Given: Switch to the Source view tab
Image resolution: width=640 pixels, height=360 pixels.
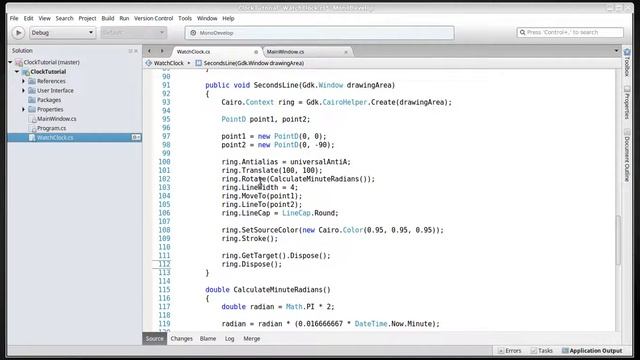Looking at the screenshot, I should coord(154,339).
